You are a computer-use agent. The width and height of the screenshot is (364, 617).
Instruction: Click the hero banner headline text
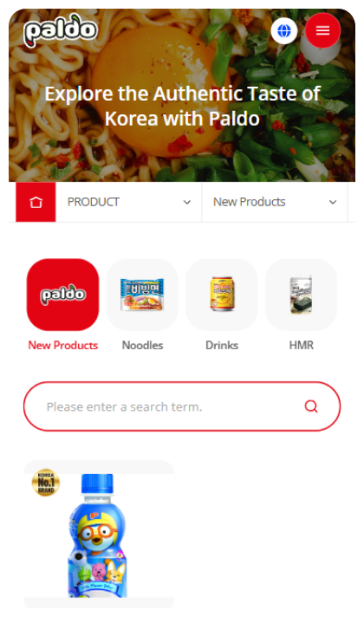[182, 106]
